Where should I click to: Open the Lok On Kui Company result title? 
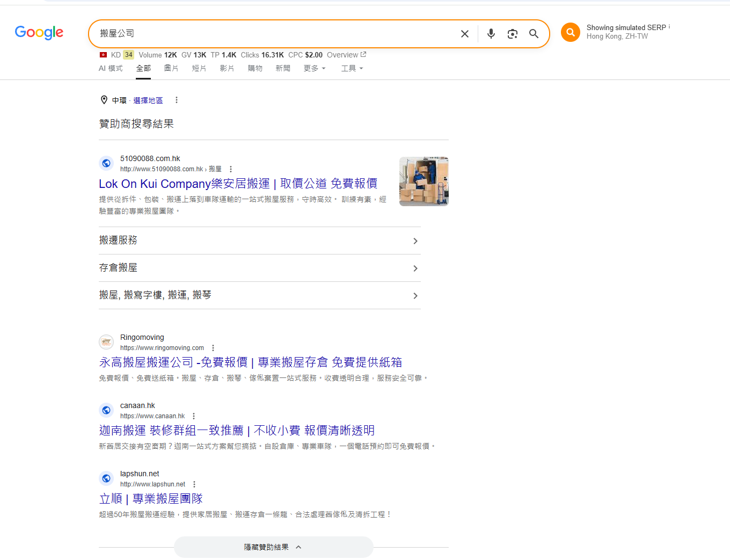238,184
